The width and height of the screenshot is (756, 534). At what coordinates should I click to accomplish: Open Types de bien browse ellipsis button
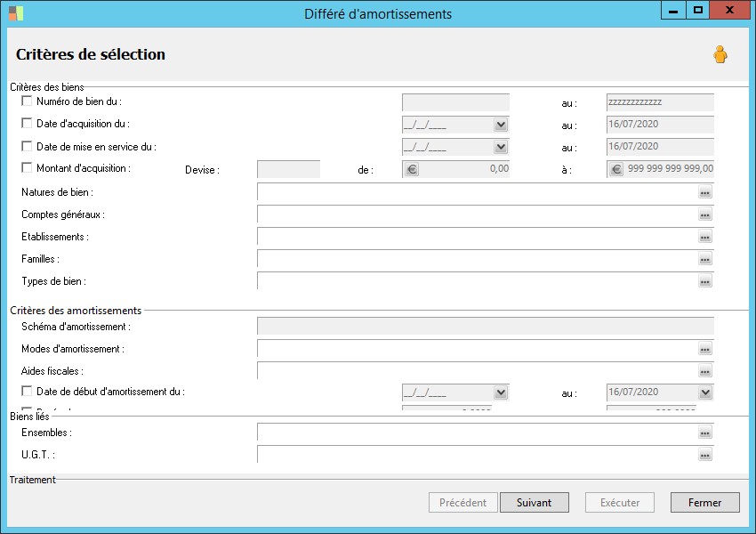tap(705, 282)
